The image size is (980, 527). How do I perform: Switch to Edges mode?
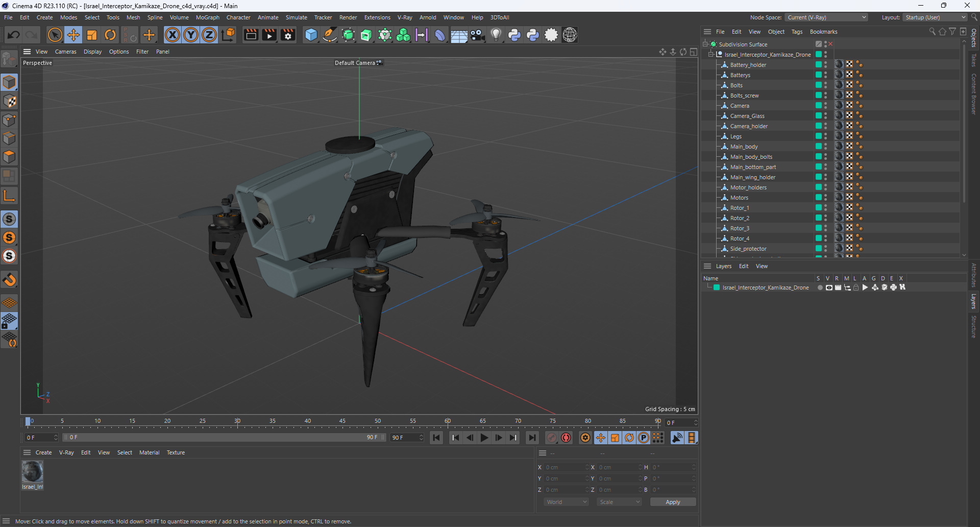click(x=9, y=138)
